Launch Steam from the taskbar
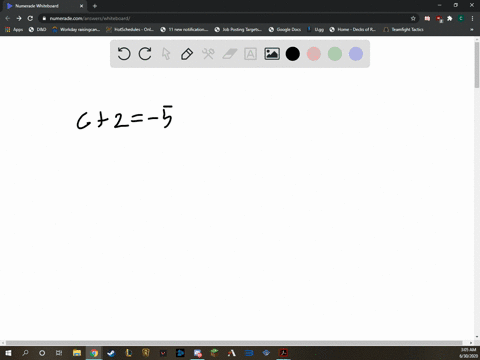480x360 pixels. 111,353
